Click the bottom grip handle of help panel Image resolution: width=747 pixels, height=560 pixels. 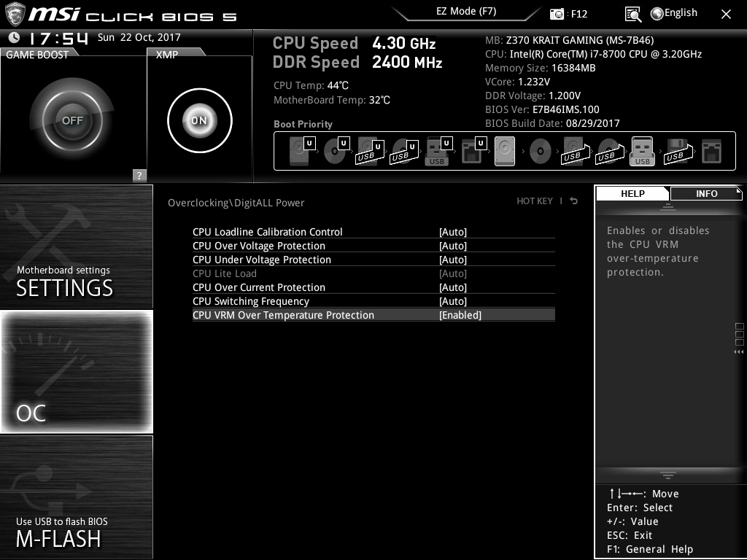[x=668, y=475]
